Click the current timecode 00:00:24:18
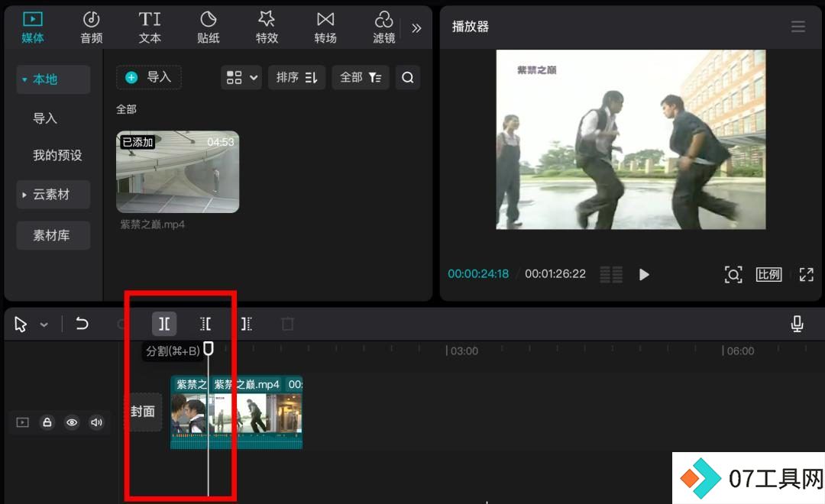 pos(478,274)
